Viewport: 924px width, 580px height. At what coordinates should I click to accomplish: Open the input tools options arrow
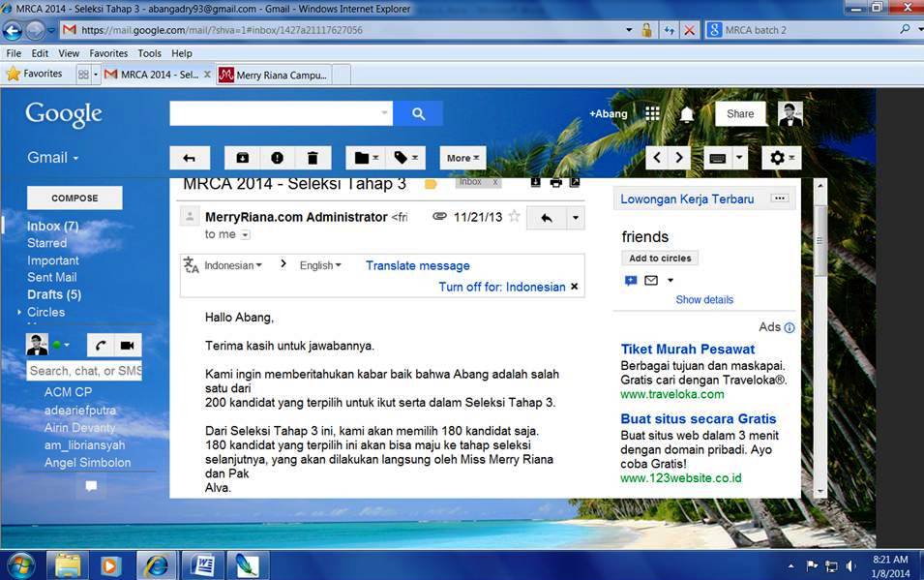(x=739, y=158)
